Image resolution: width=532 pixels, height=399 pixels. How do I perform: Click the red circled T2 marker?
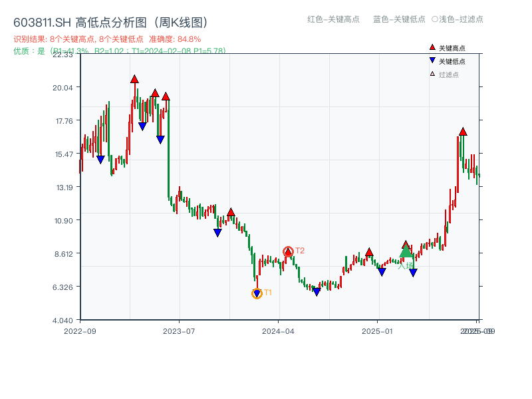pos(289,251)
